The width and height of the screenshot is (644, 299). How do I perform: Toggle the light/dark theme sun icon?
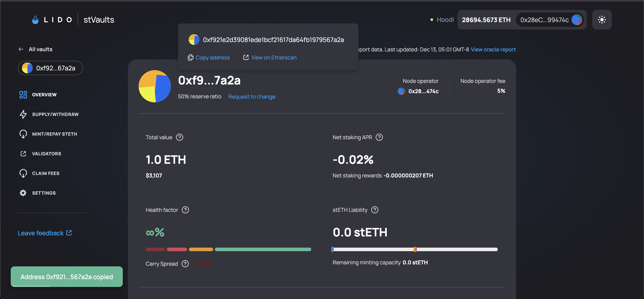point(602,20)
